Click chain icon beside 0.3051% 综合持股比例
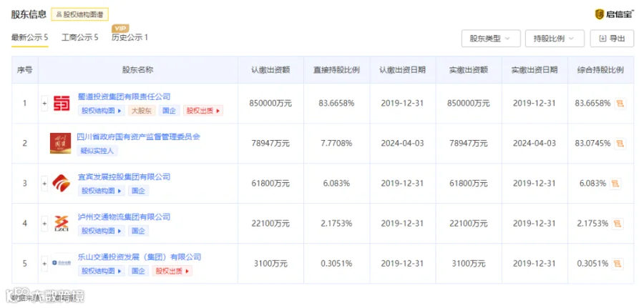644x308 pixels. tap(618, 264)
